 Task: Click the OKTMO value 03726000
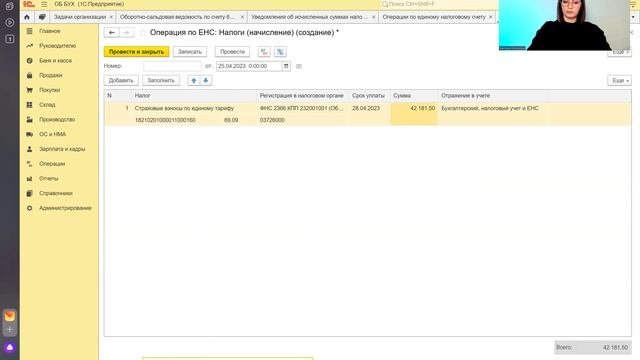(272, 120)
